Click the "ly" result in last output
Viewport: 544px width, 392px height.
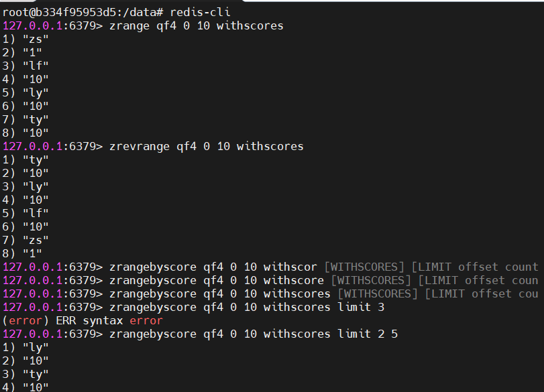[x=36, y=348]
